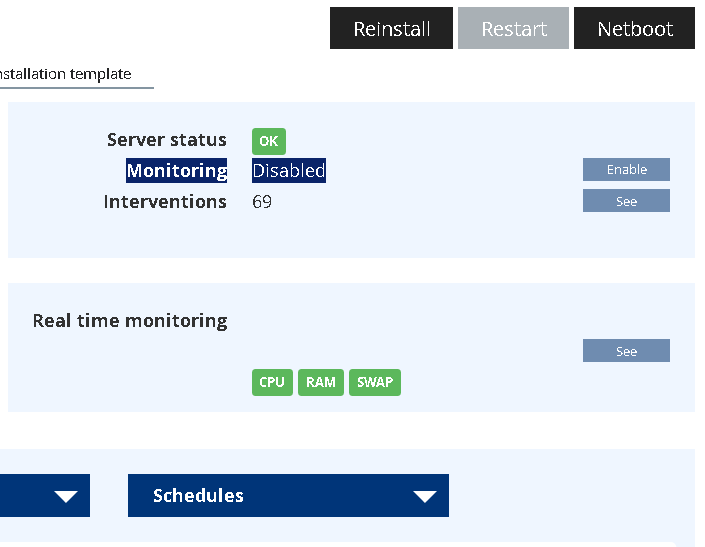Open the partially visible left dropdown arrow
This screenshot has height=547, width=705.
66,497
